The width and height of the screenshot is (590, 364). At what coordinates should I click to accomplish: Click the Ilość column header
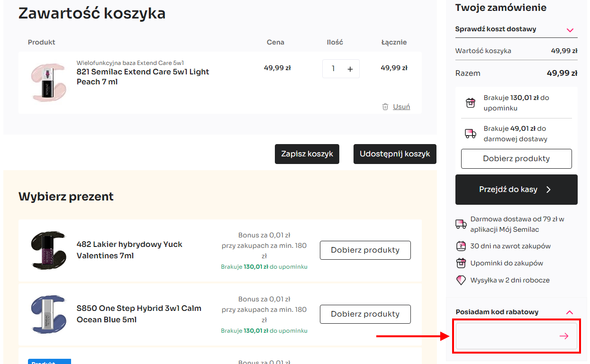(x=335, y=42)
